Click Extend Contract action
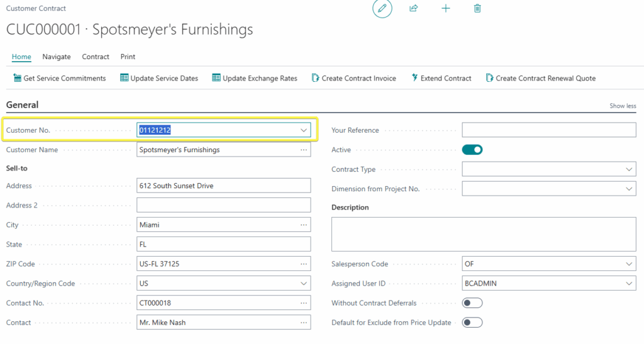Image resolution: width=644 pixels, height=344 pixels. pyautogui.click(x=441, y=78)
